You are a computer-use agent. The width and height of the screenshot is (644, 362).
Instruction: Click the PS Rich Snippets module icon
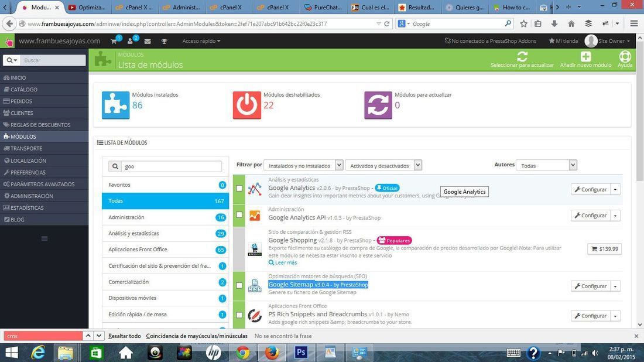[255, 315]
